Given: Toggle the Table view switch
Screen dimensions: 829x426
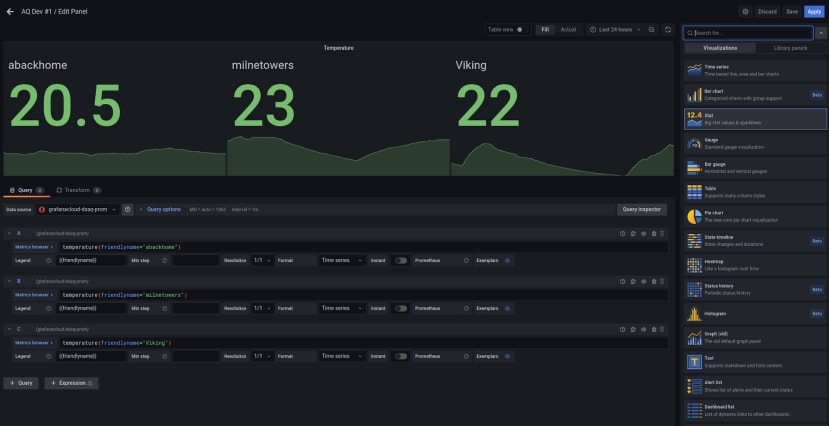Looking at the screenshot, I should tap(521, 30).
